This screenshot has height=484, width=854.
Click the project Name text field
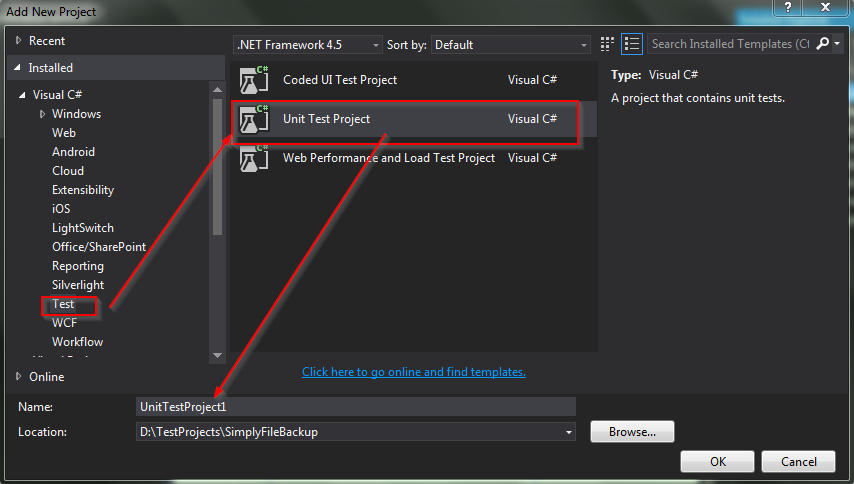(355, 406)
